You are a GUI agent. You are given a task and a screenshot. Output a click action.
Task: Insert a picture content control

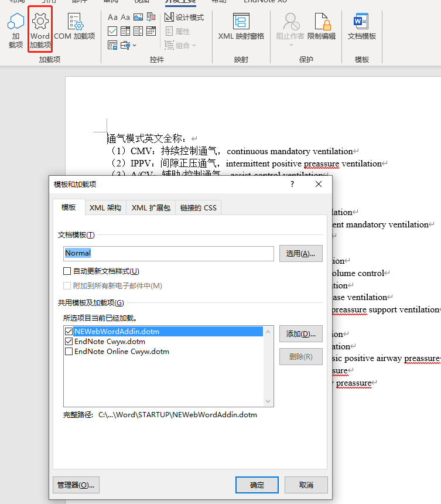(x=138, y=17)
